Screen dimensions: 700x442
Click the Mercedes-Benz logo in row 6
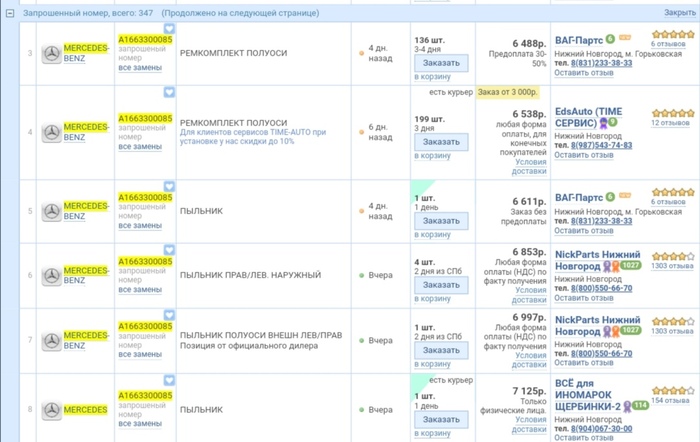click(x=51, y=275)
